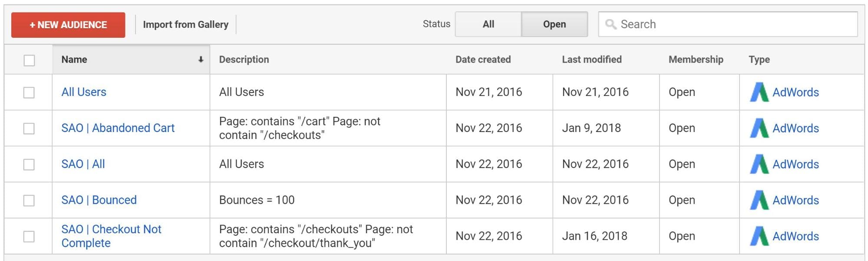Open the SAO | Abandoned Cart audience
Image resolution: width=868 pixels, height=261 pixels.
(118, 128)
